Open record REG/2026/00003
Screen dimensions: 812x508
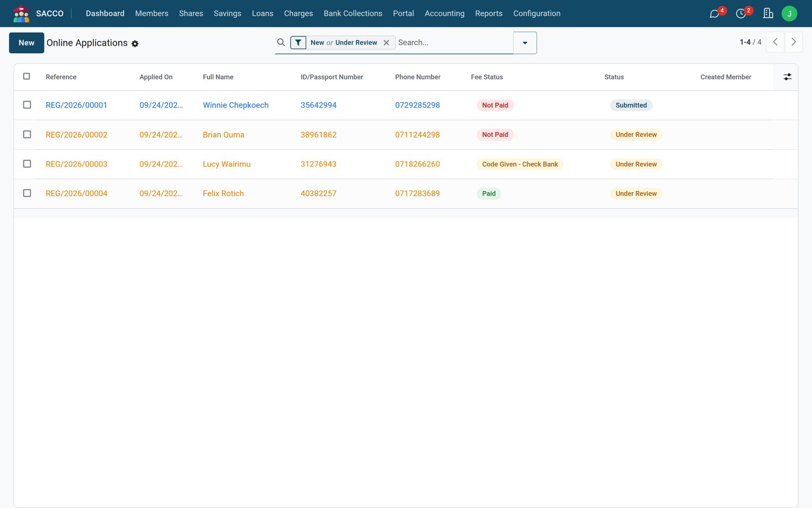(76, 164)
